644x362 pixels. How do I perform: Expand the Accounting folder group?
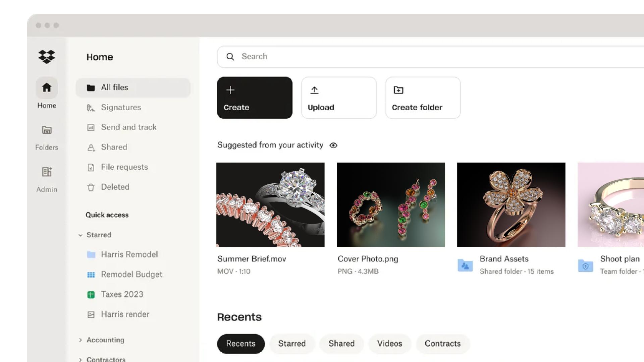80,340
